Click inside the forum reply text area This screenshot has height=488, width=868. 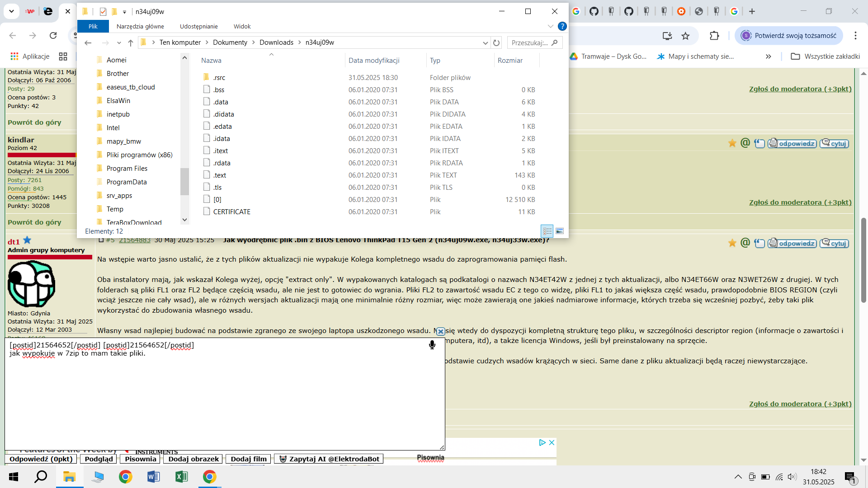point(225,394)
